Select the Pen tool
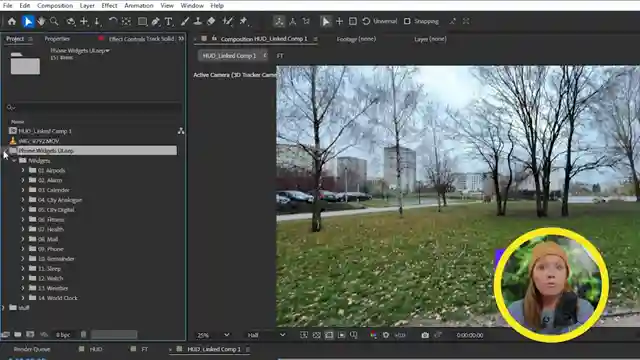The height and width of the screenshot is (360, 640). (156, 21)
